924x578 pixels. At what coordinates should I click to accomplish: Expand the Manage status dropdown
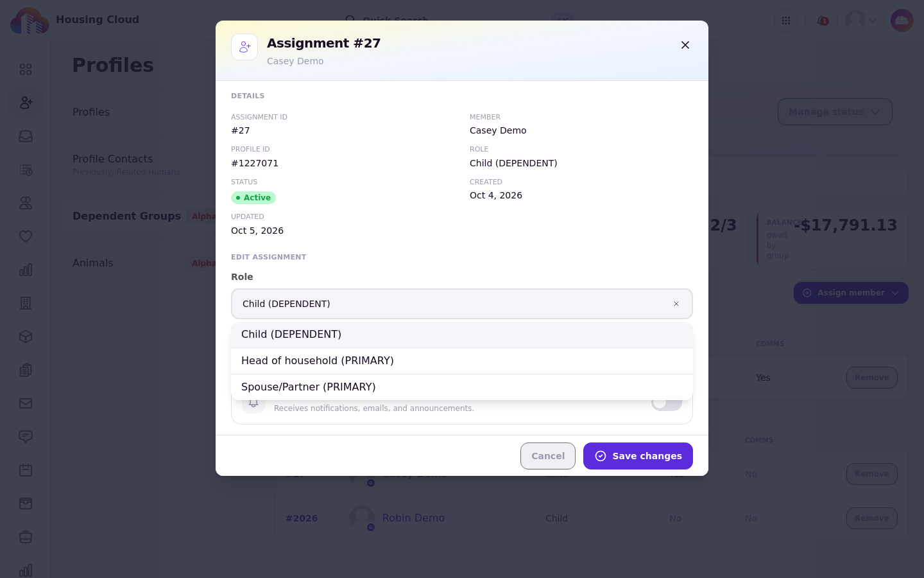coord(835,112)
